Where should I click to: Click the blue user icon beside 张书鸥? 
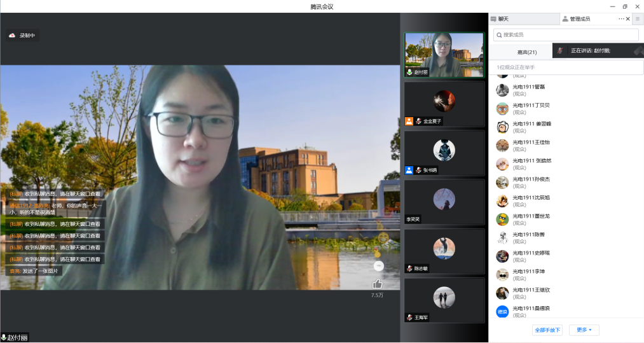409,170
